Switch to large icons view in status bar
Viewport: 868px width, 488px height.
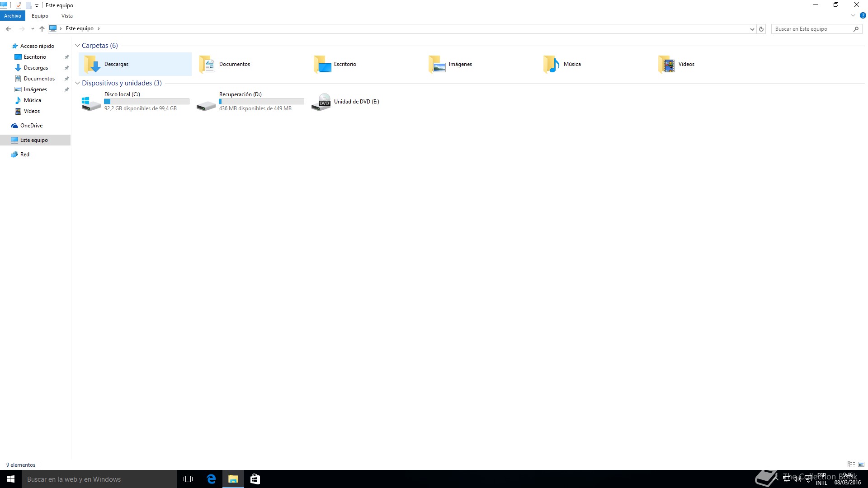pyautogui.click(x=861, y=465)
